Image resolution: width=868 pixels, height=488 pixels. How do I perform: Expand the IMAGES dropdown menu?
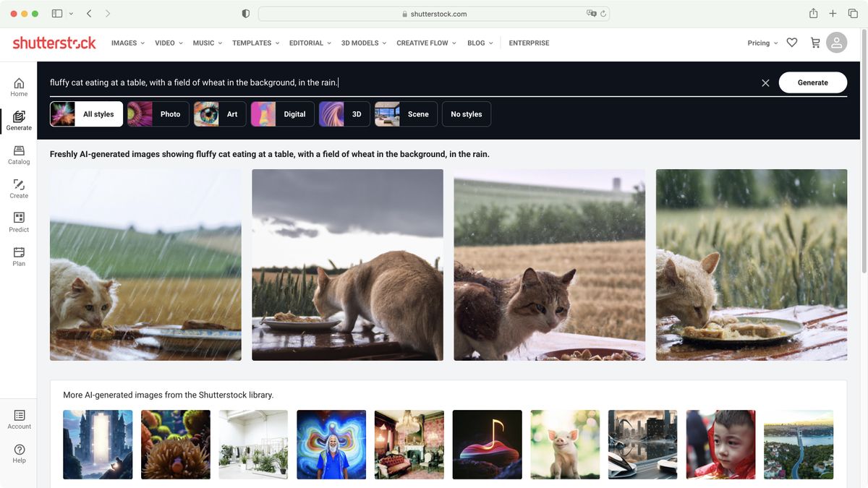[127, 43]
